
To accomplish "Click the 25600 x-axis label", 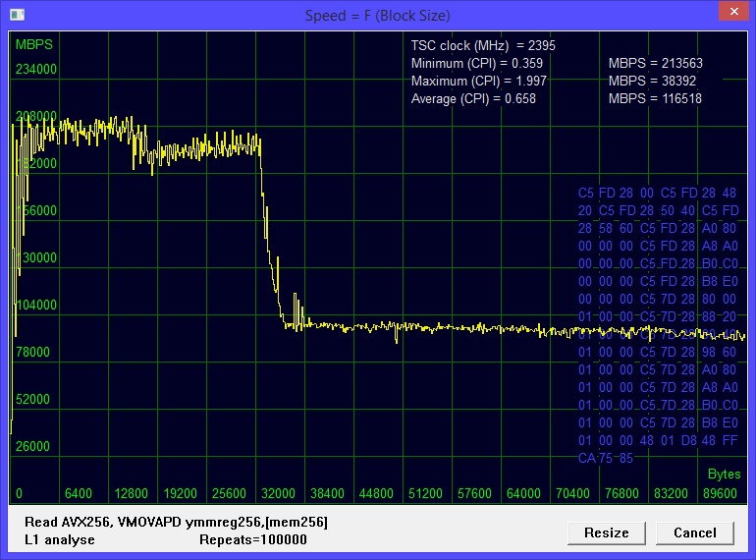I will point(229,494).
